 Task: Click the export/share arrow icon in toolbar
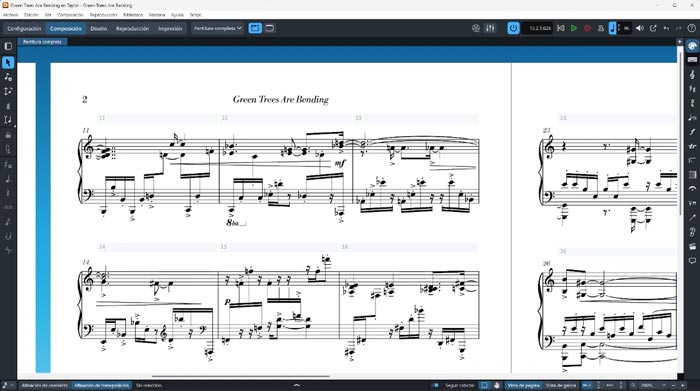(x=653, y=28)
